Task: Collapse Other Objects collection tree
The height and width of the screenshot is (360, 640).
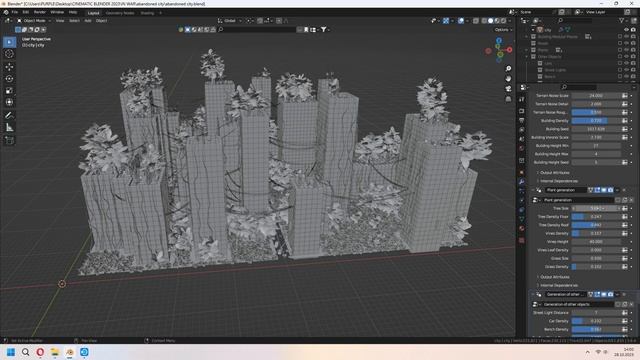Action: coord(527,57)
